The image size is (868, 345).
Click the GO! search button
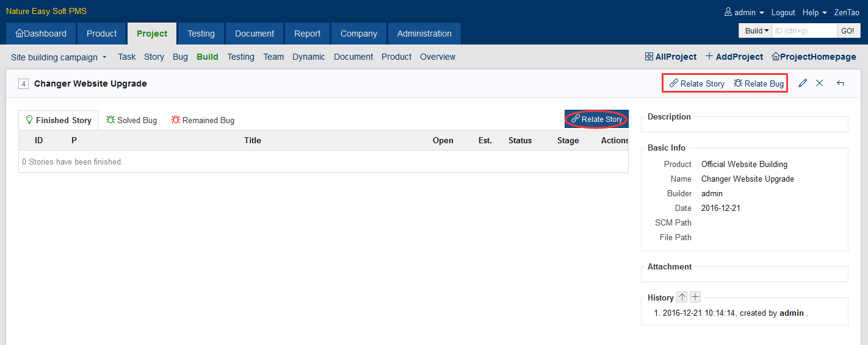tap(848, 31)
